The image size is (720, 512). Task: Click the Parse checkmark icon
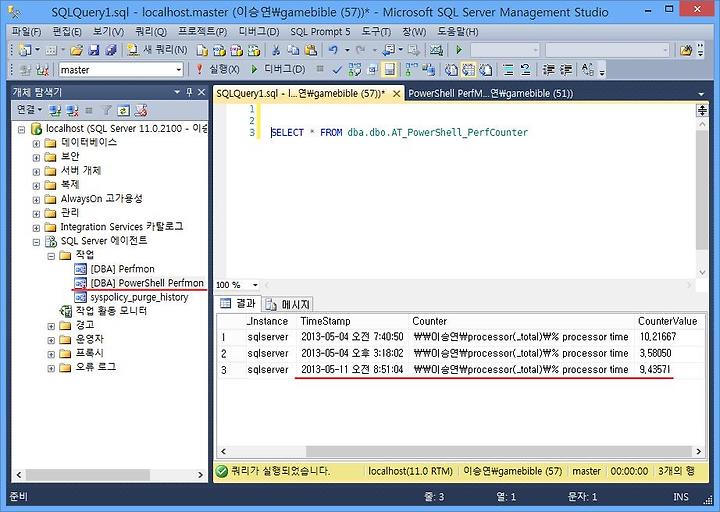tap(337, 70)
